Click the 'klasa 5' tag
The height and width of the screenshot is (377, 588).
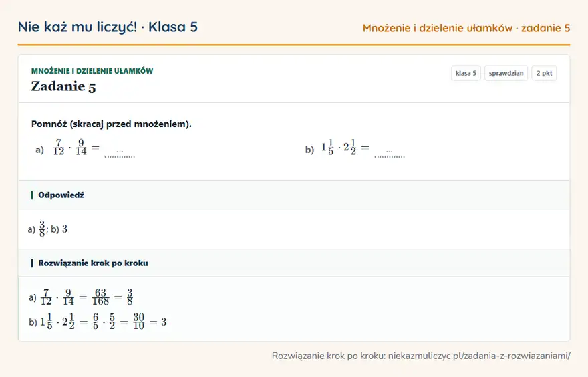466,73
